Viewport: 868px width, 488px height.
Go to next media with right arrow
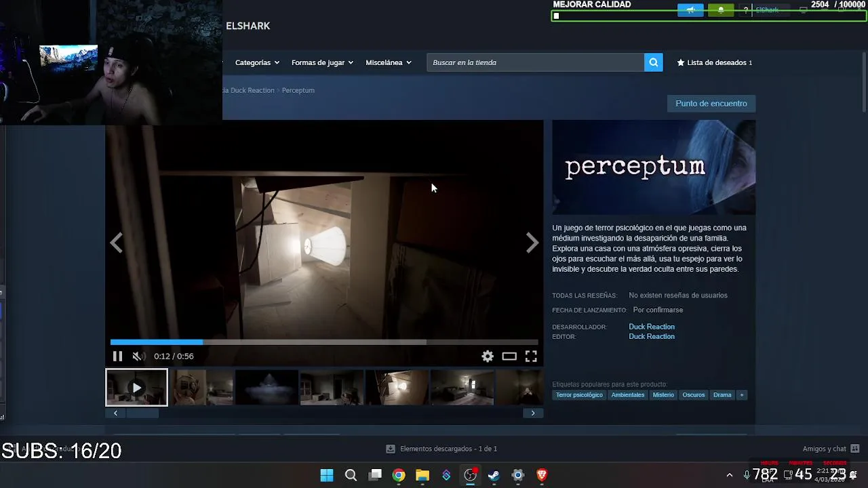click(x=532, y=243)
